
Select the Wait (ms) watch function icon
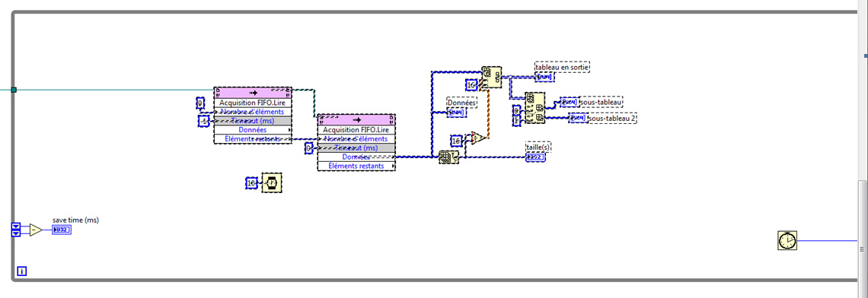(x=272, y=183)
